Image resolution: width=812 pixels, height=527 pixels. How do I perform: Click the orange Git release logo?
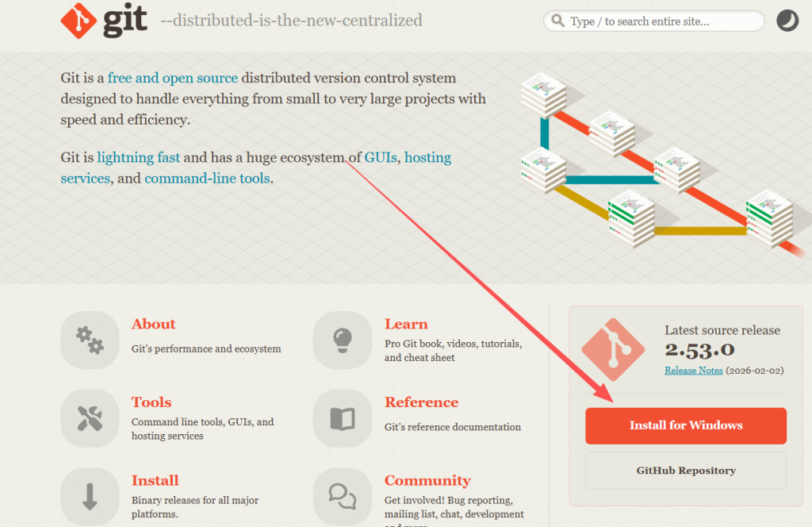(x=613, y=349)
